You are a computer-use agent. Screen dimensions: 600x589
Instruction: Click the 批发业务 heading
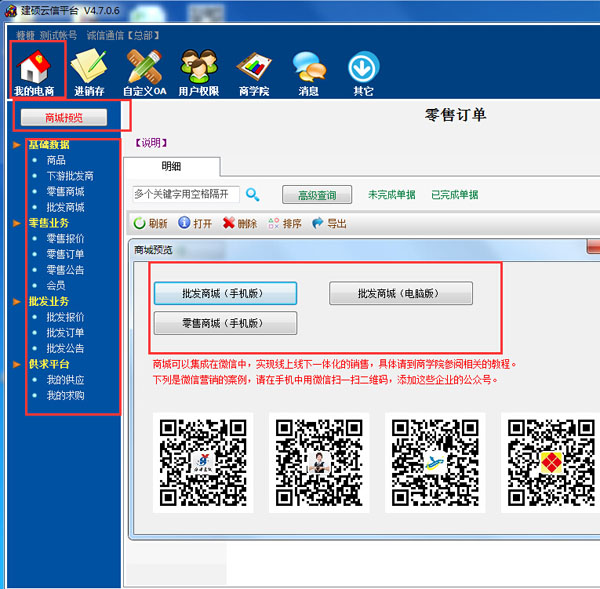[x=49, y=302]
